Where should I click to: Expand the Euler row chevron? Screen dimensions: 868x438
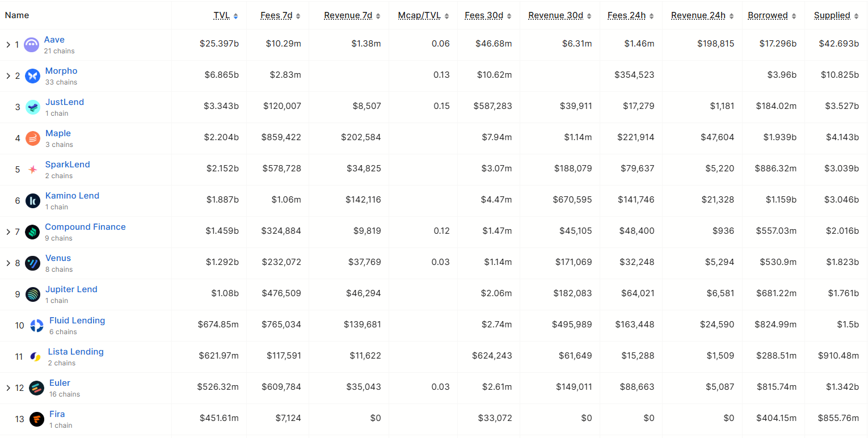(7, 388)
